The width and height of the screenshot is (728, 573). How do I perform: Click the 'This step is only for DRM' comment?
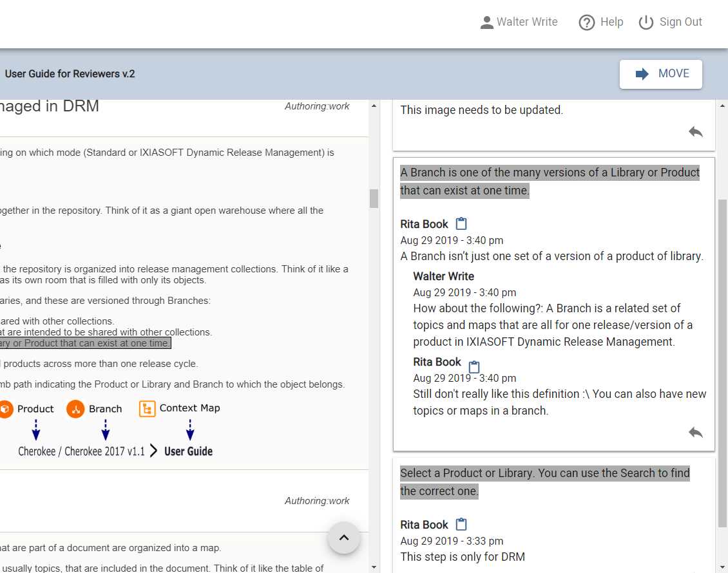(463, 557)
